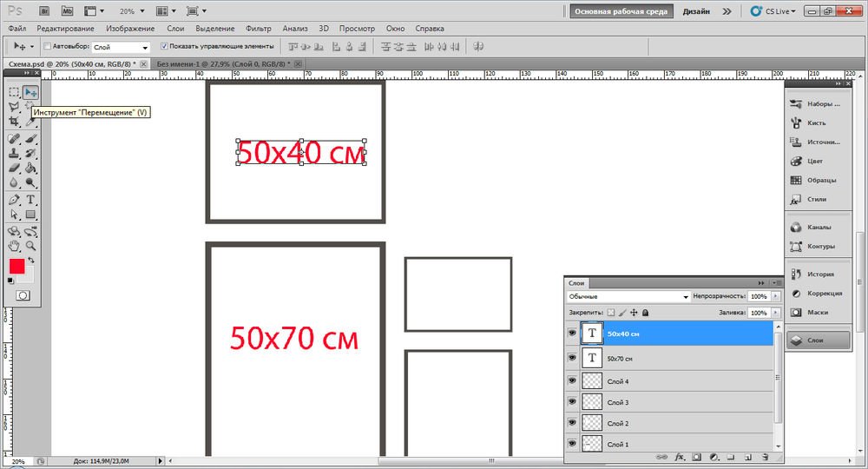The width and height of the screenshot is (868, 469).
Task: Choose the Zoom magnifier tool
Action: point(30,246)
